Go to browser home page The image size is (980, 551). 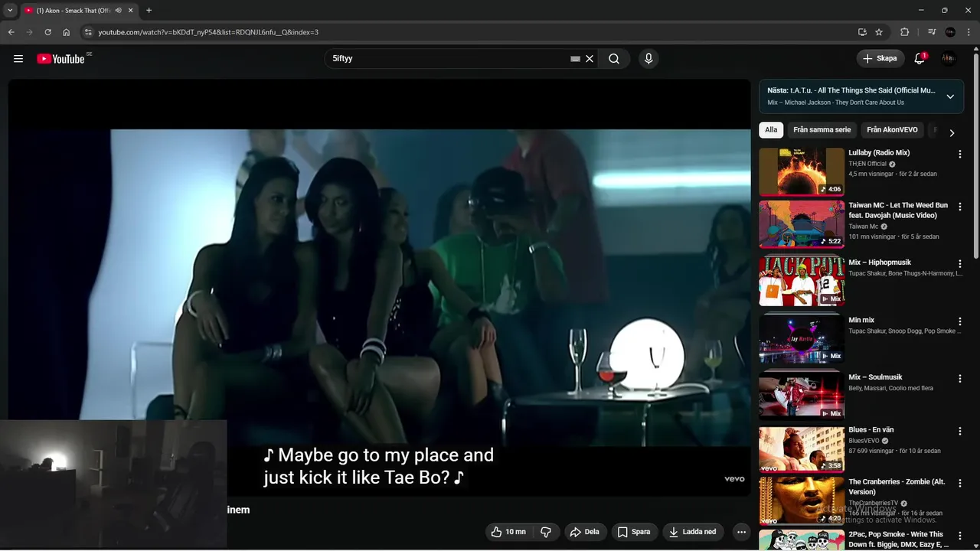[x=66, y=32]
